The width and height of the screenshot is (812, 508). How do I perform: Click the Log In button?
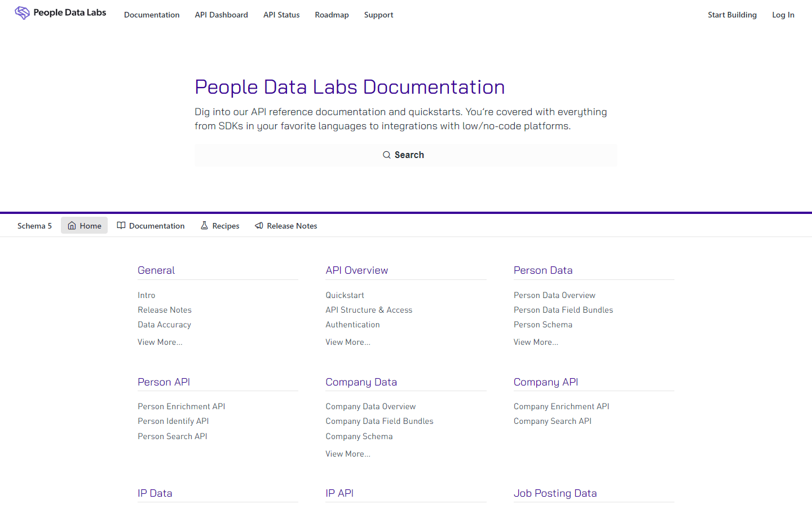[x=783, y=15]
